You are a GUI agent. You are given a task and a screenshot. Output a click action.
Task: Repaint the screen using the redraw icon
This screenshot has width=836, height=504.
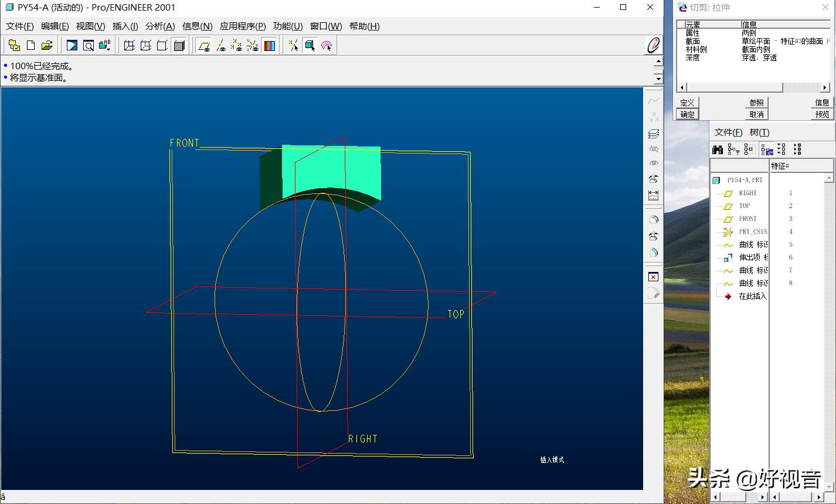pyautogui.click(x=72, y=45)
